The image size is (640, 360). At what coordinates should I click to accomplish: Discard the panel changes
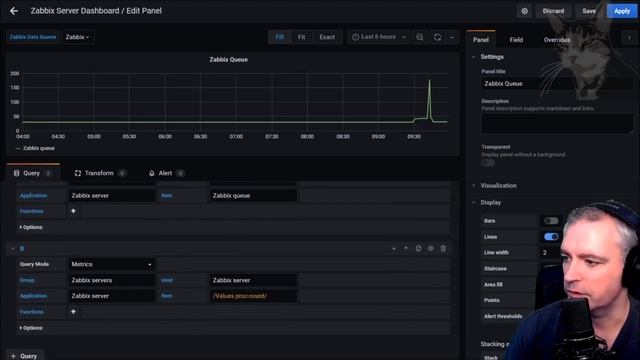553,11
